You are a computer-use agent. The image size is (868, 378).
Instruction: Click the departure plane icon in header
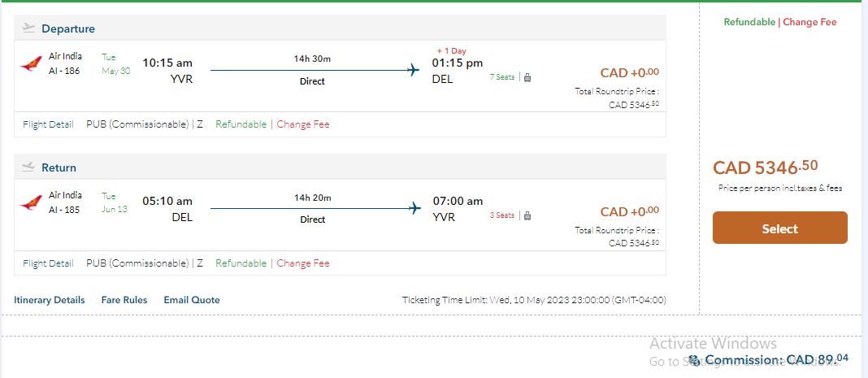pos(29,28)
